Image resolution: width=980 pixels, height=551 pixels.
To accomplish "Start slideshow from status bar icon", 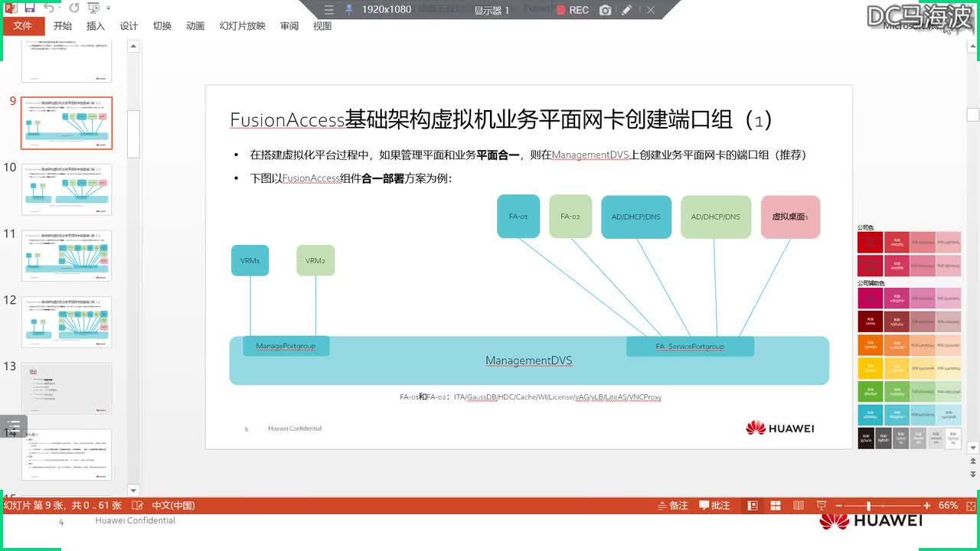I will pyautogui.click(x=821, y=506).
